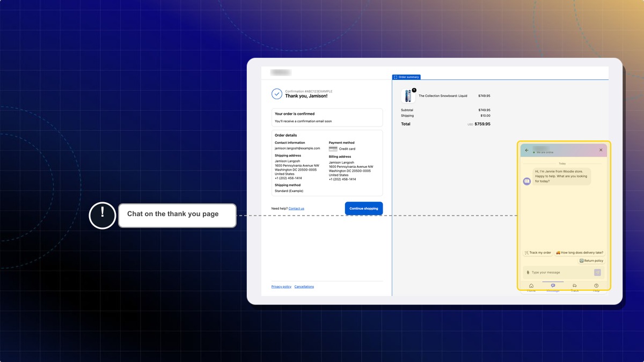Click 'The Collection Snowboard: Liquid' product name
The image size is (644, 362).
pyautogui.click(x=443, y=96)
